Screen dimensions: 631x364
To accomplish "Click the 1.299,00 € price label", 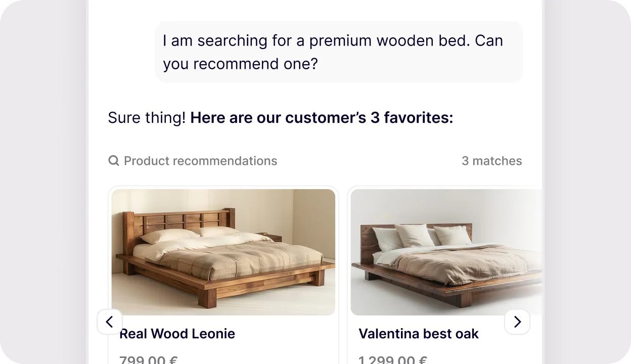I will click(x=392, y=359).
